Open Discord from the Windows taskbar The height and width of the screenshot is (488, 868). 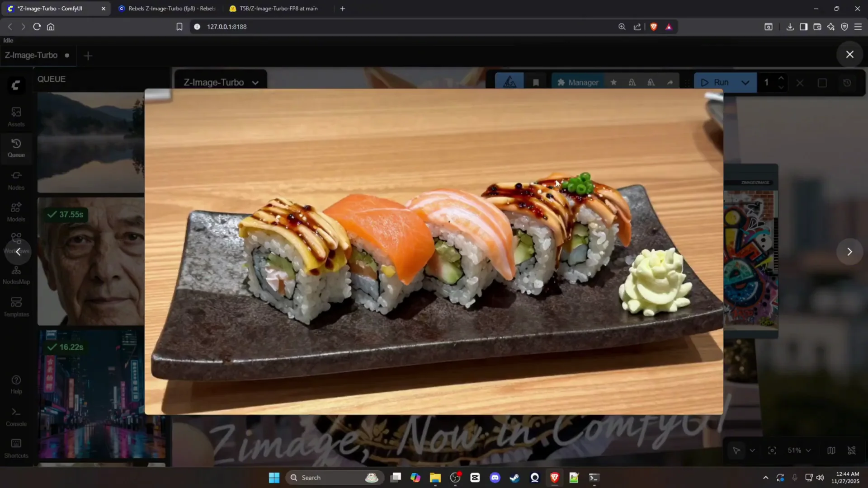click(x=495, y=478)
